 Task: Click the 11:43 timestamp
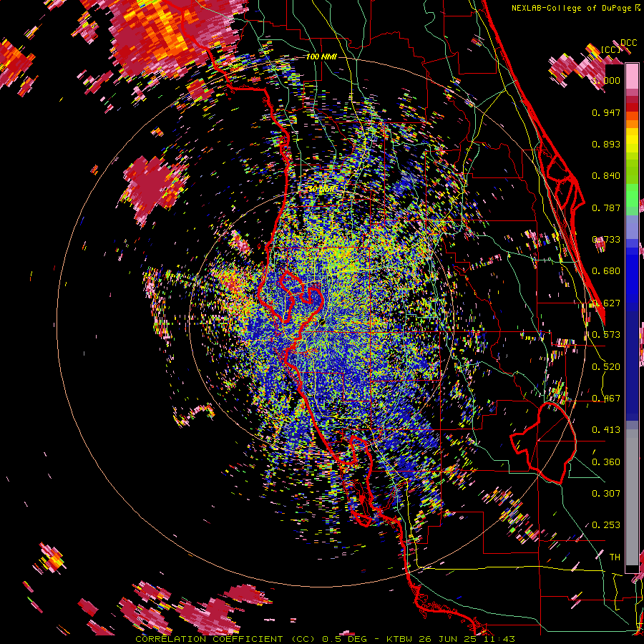tap(499, 639)
